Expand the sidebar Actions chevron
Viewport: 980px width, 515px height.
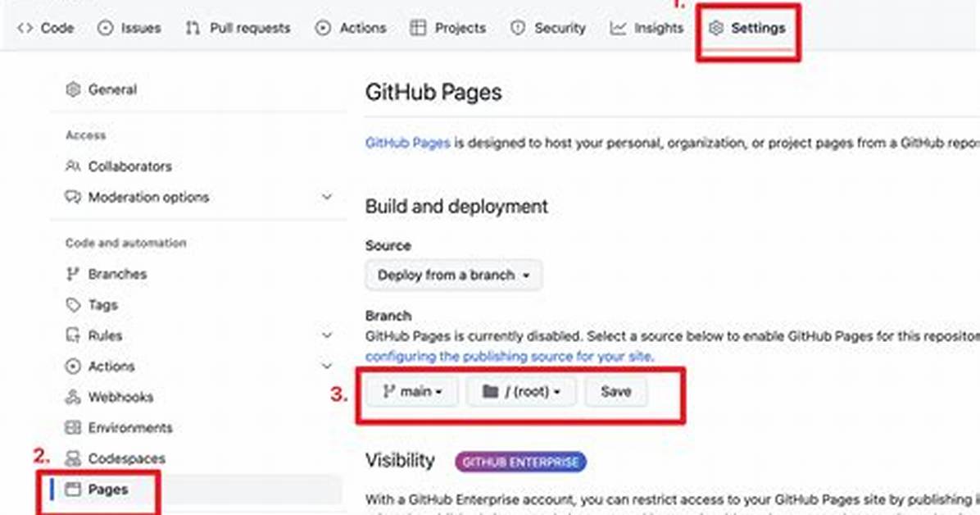point(327,366)
